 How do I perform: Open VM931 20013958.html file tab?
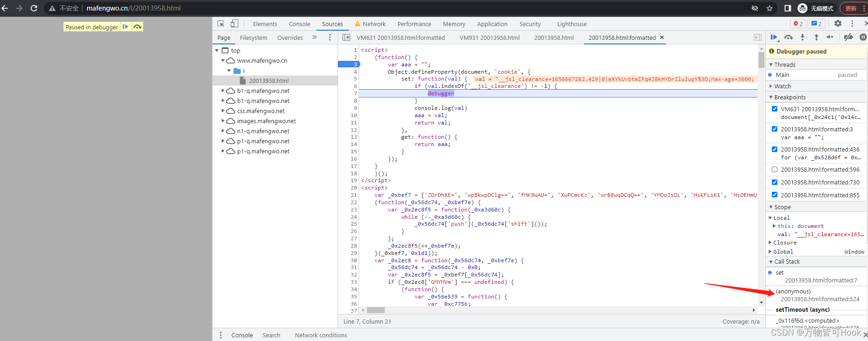(490, 38)
